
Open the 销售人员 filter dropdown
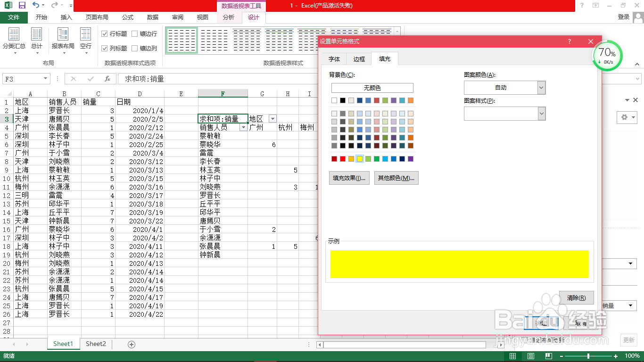[x=244, y=127]
